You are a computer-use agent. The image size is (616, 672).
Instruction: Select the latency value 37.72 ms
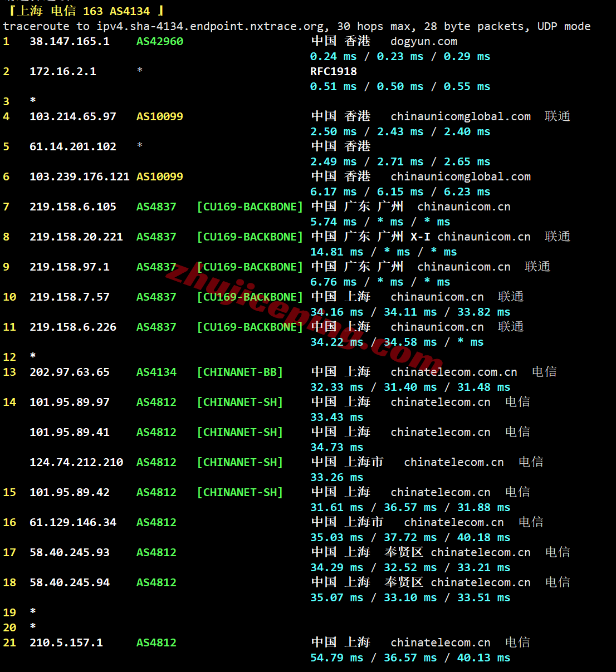(x=410, y=537)
